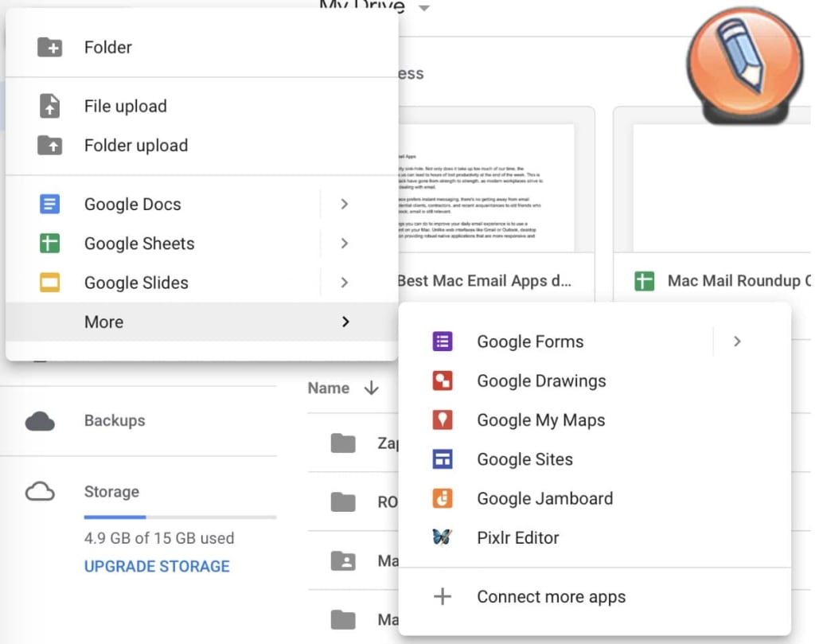
Task: Open Backups in the sidebar
Action: point(115,420)
